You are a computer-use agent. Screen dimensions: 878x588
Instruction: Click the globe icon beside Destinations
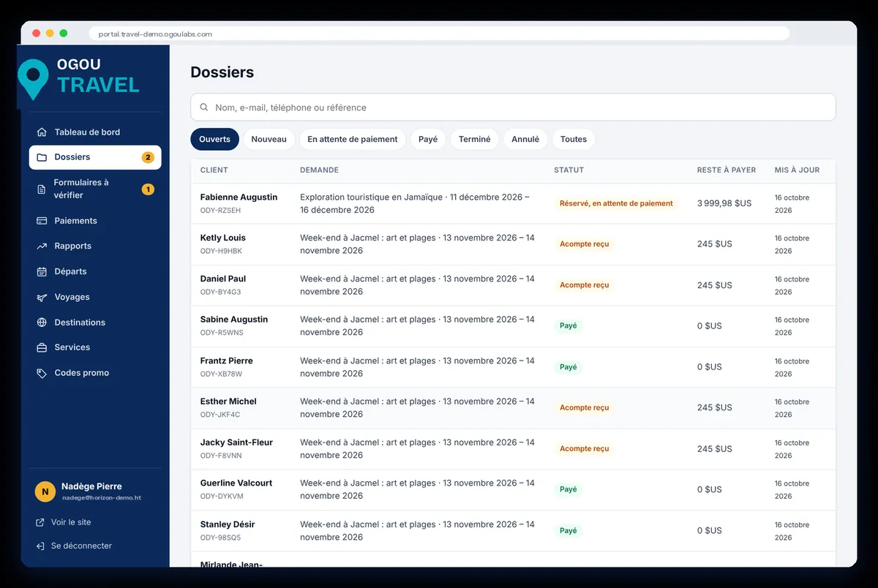click(42, 323)
